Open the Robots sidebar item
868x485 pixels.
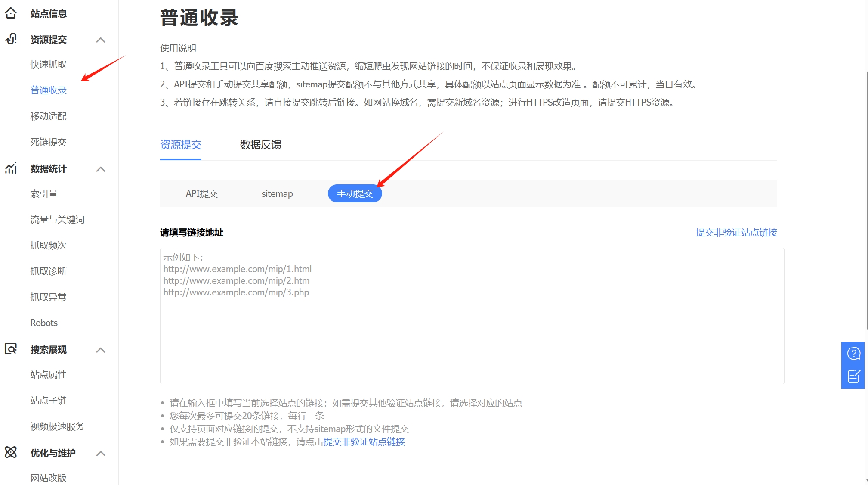44,323
